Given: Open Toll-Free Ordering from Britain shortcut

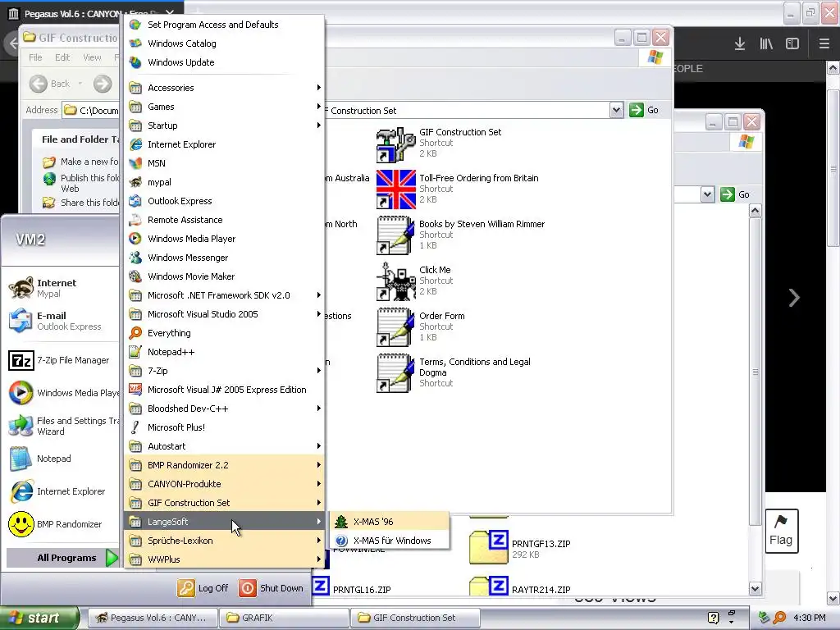Looking at the screenshot, I should (458, 189).
